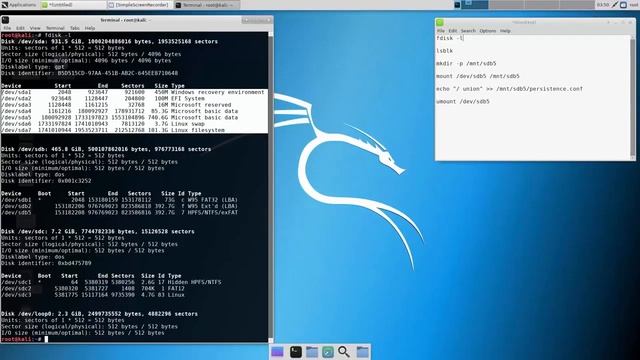
Task: Click the 'mkdir -p /mnt/sdb5' line in editor
Action: tap(466, 63)
